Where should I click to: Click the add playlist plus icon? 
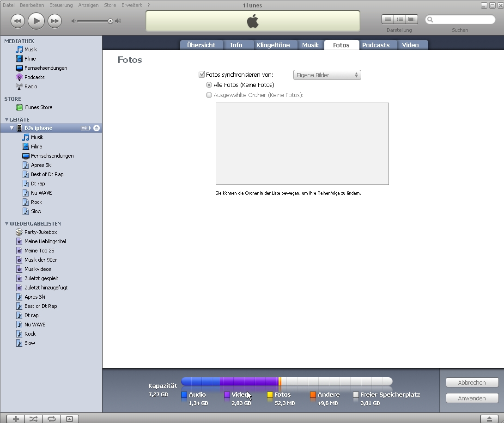pyautogui.click(x=15, y=419)
